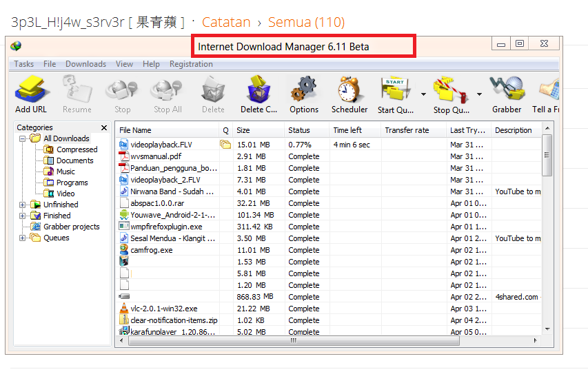Click the zip icon beside clear-notification-items.zip

[124, 320]
